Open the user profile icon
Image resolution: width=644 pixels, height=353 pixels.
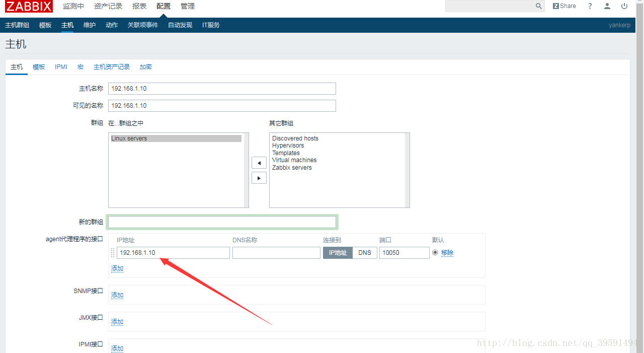click(607, 6)
